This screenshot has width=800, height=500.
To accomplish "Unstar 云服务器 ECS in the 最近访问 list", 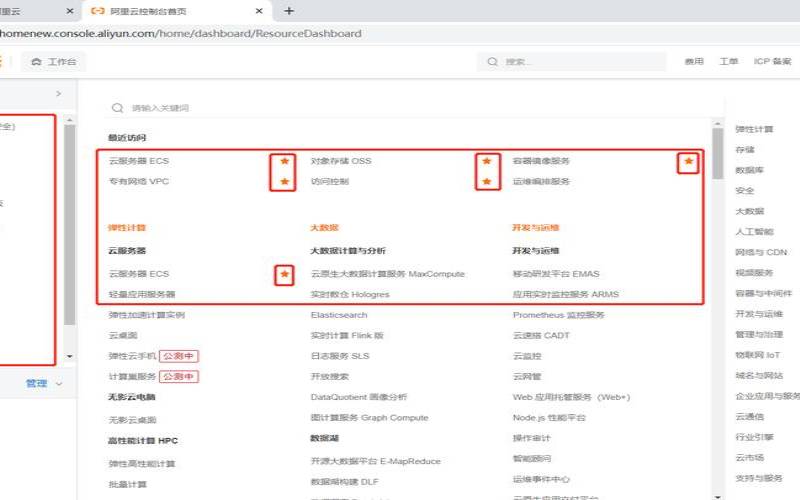I will click(285, 161).
